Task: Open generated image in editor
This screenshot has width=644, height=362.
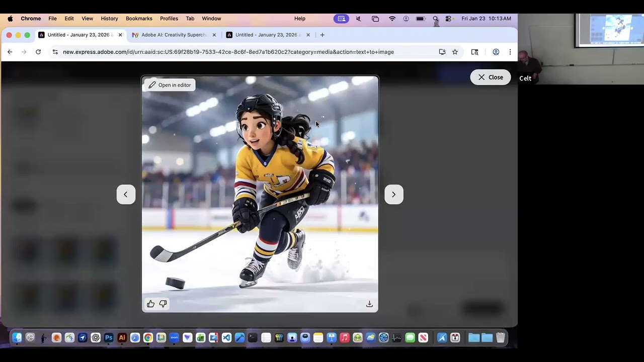Action: click(170, 85)
